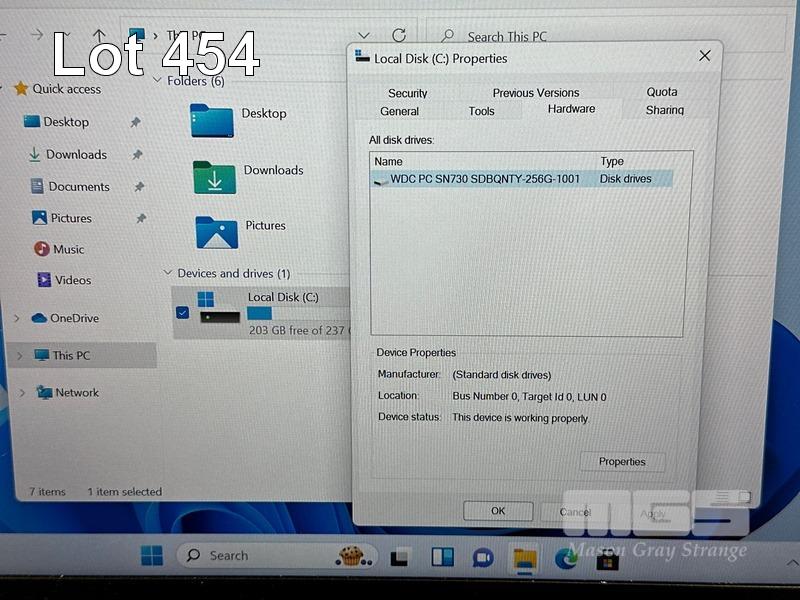The height and width of the screenshot is (600, 800).
Task: Open the Security tab
Action: coord(407,93)
